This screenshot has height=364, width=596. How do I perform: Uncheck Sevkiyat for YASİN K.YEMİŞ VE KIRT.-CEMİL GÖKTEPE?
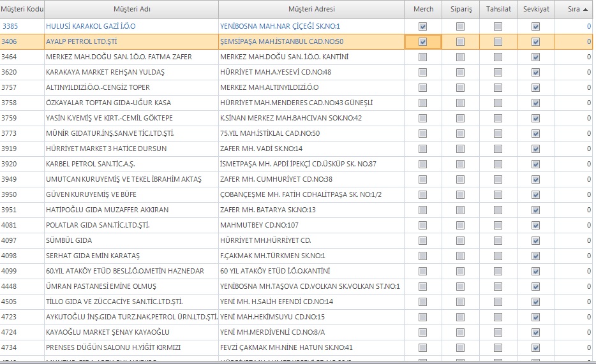535,119
